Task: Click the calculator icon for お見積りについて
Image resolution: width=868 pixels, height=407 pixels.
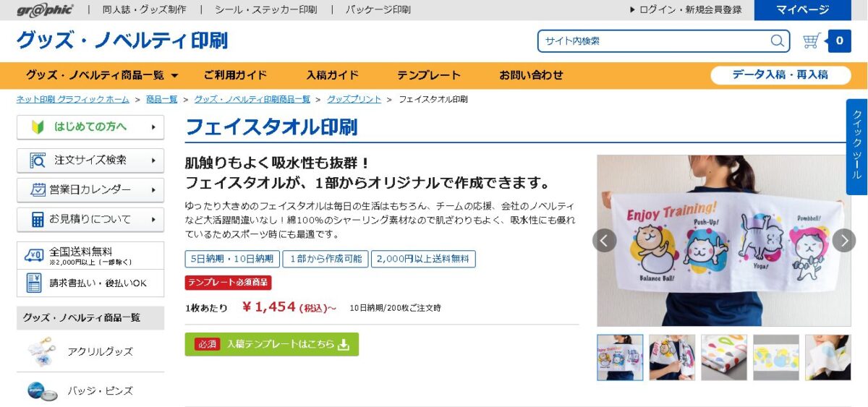Action: (x=38, y=219)
